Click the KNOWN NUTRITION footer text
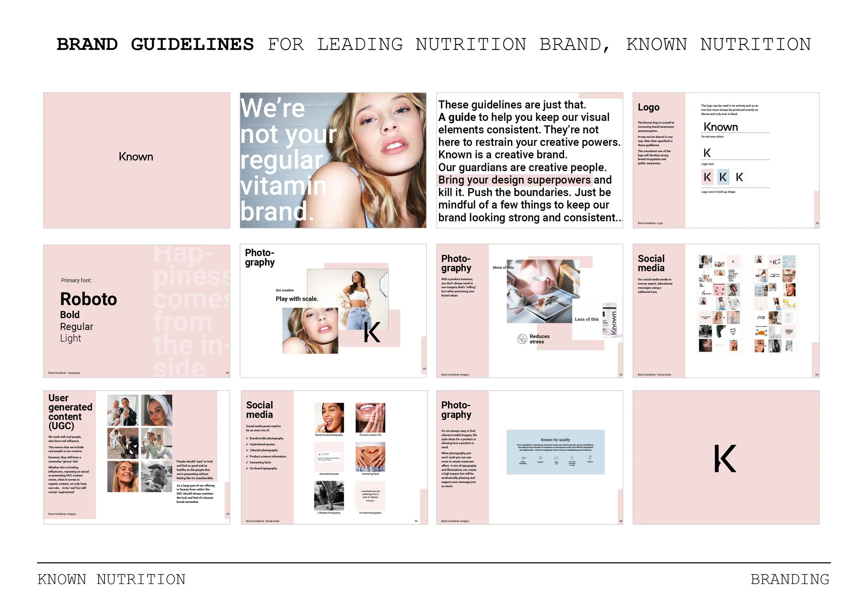Viewport: 868px width, 614px height. point(111,579)
